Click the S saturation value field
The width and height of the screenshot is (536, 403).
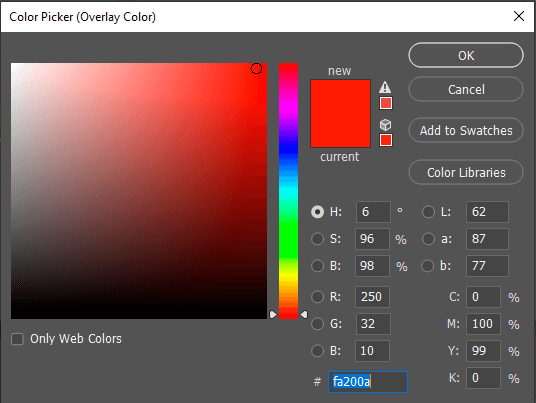coord(372,239)
